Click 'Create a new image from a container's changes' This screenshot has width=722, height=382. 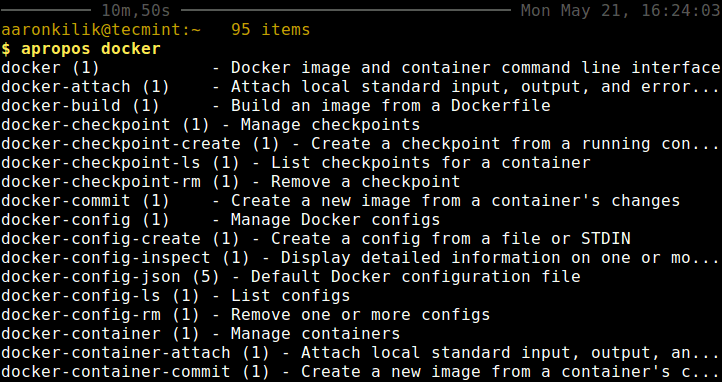click(456, 201)
